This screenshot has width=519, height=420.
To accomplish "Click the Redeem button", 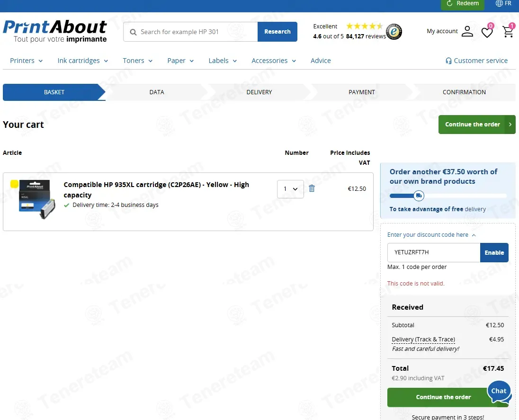I will coord(462,4).
